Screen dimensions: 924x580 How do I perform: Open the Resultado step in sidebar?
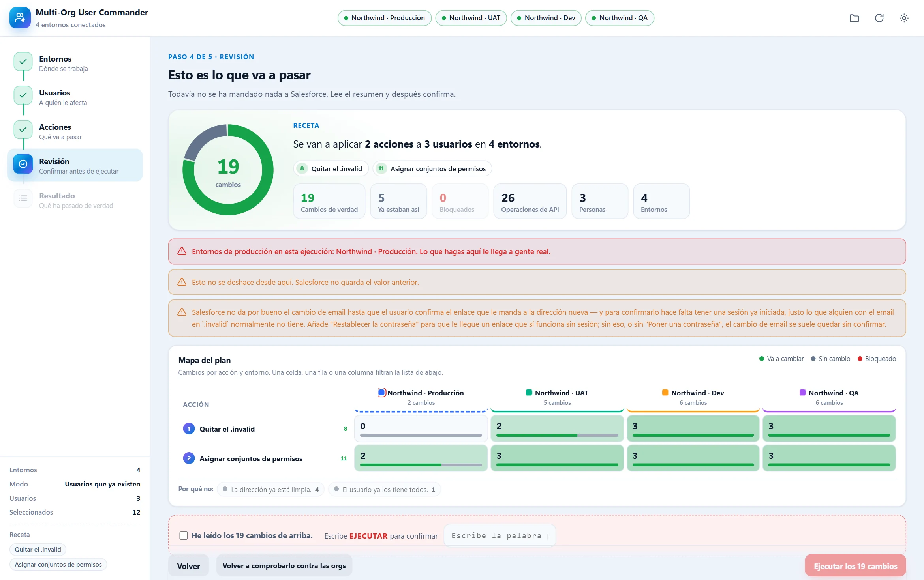(75, 200)
